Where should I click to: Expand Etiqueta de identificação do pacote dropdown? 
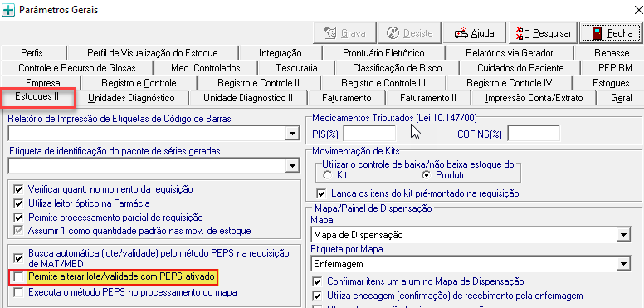click(292, 166)
